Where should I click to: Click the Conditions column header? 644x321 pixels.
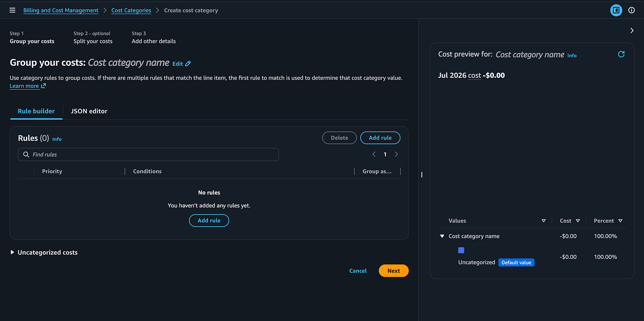[x=147, y=171]
